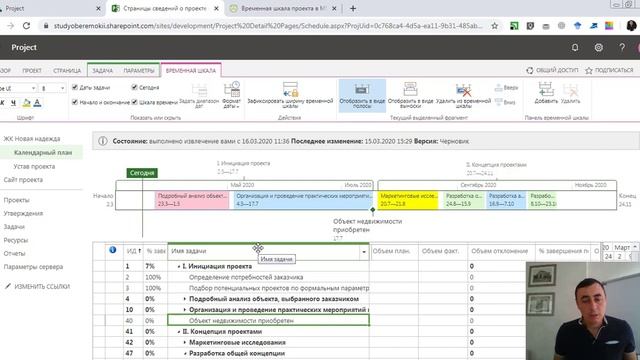
Task: Open the help question mark icon
Action: [x=622, y=47]
